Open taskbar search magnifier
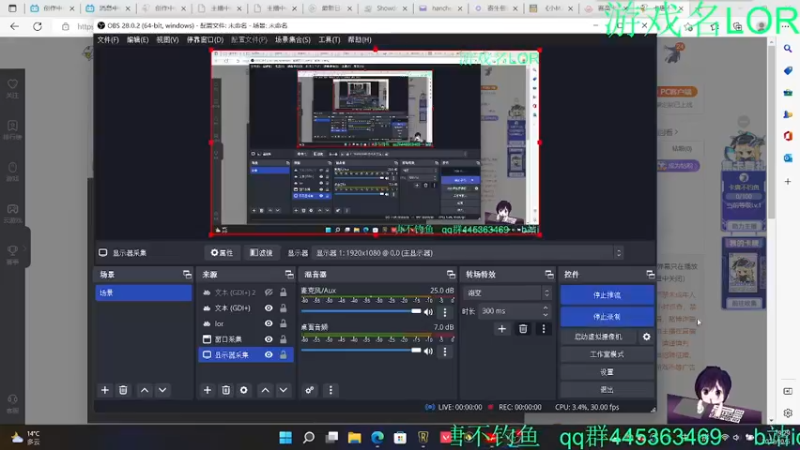The width and height of the screenshot is (800, 450). (309, 437)
